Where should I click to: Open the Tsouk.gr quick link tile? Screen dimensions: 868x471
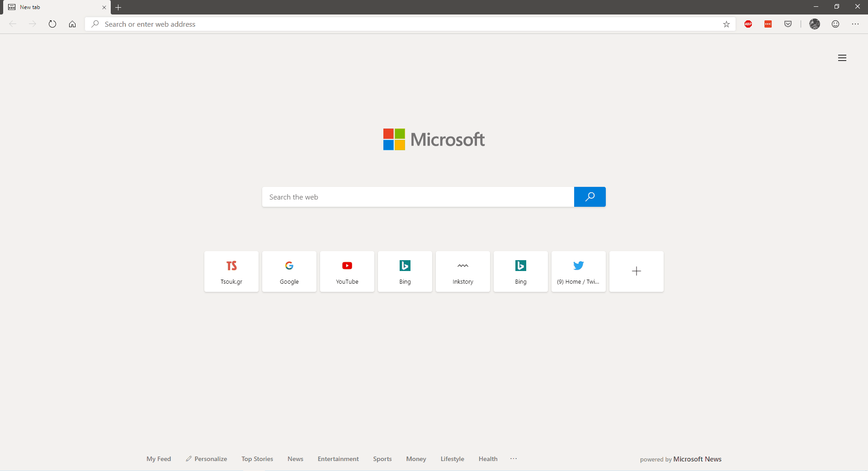click(x=231, y=271)
